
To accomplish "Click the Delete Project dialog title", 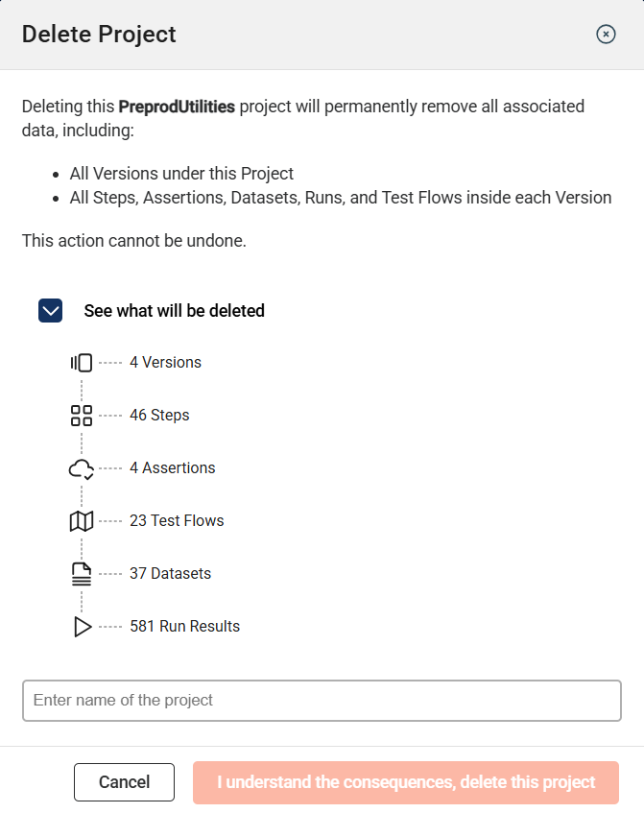I will (x=99, y=35).
